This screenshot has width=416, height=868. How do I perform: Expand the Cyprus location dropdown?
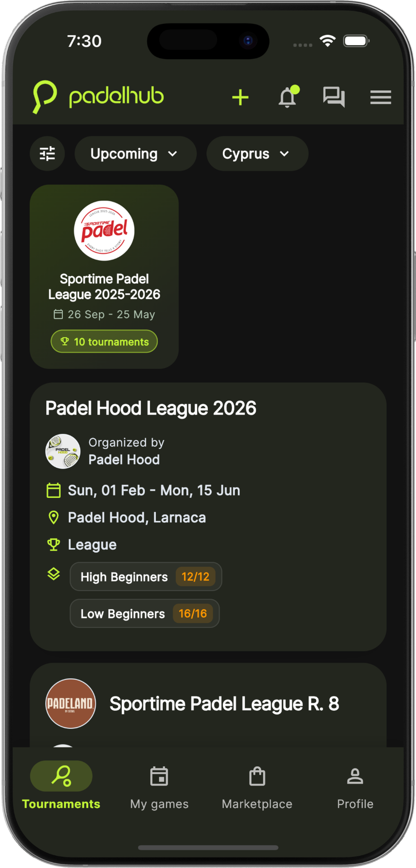click(257, 154)
